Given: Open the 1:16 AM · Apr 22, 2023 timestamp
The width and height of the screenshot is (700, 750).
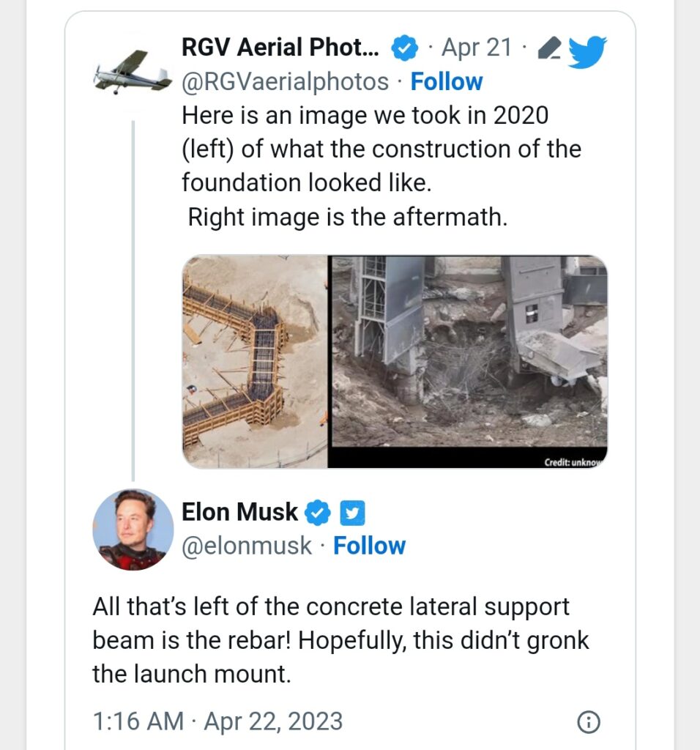Looking at the screenshot, I should point(217,721).
